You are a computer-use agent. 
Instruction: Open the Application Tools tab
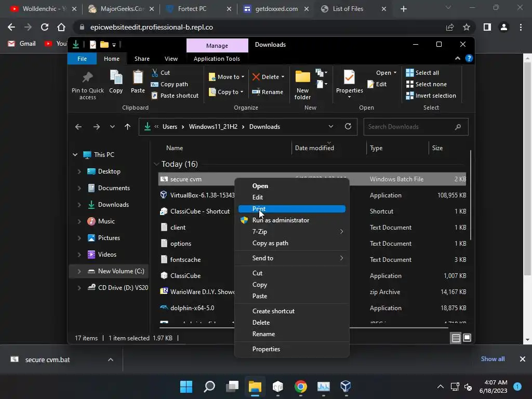click(217, 59)
